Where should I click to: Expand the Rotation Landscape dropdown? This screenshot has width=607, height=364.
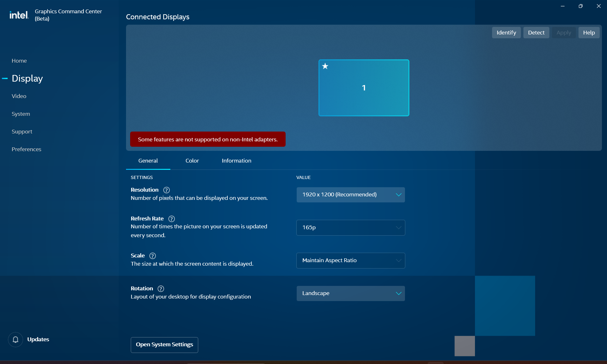[x=351, y=293]
